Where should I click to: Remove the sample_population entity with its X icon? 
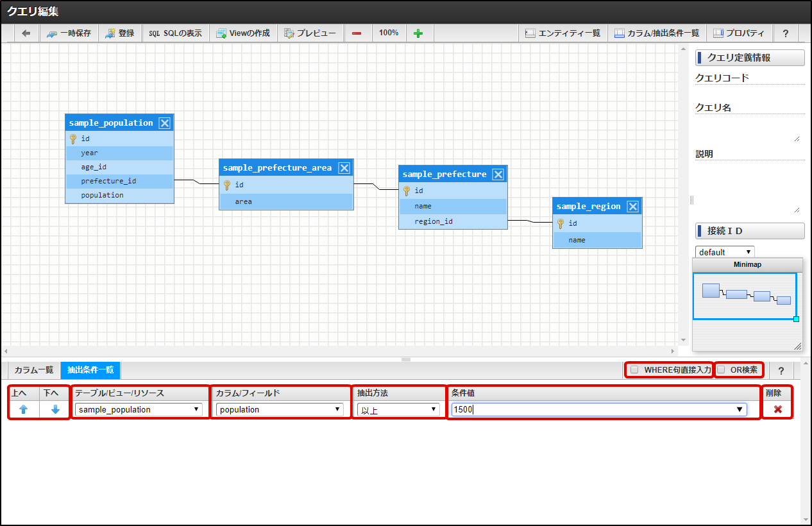165,123
